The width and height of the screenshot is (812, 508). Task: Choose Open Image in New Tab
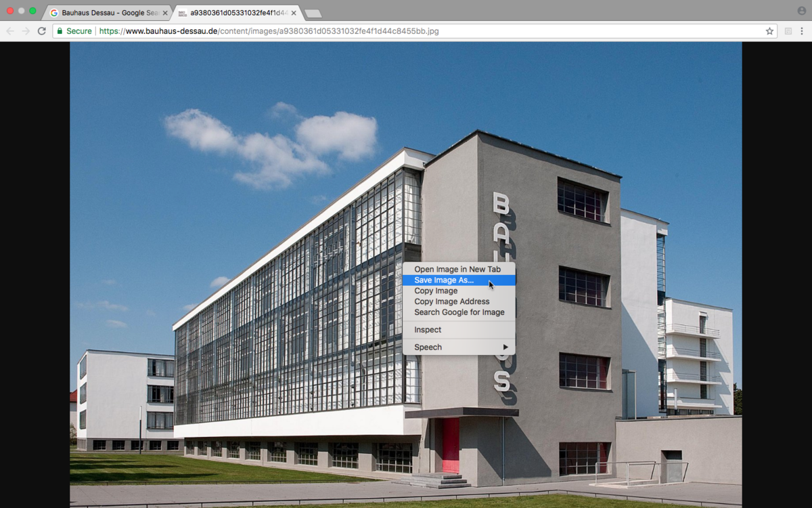point(457,270)
